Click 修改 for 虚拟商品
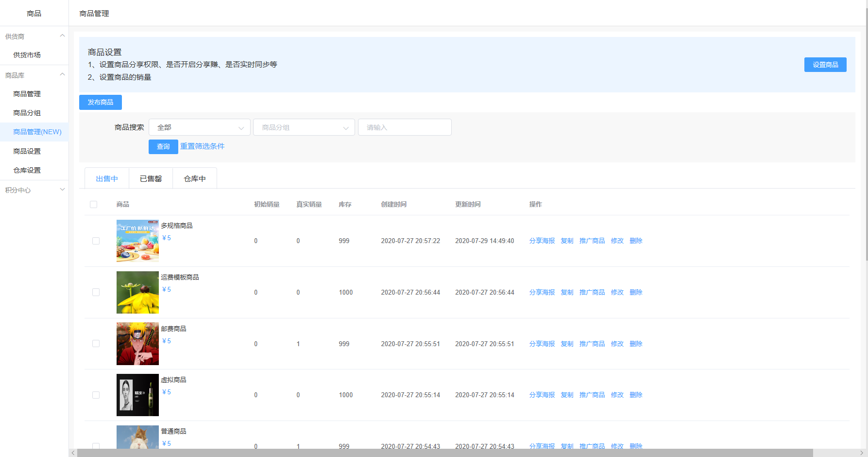868x457 pixels. tap(617, 395)
